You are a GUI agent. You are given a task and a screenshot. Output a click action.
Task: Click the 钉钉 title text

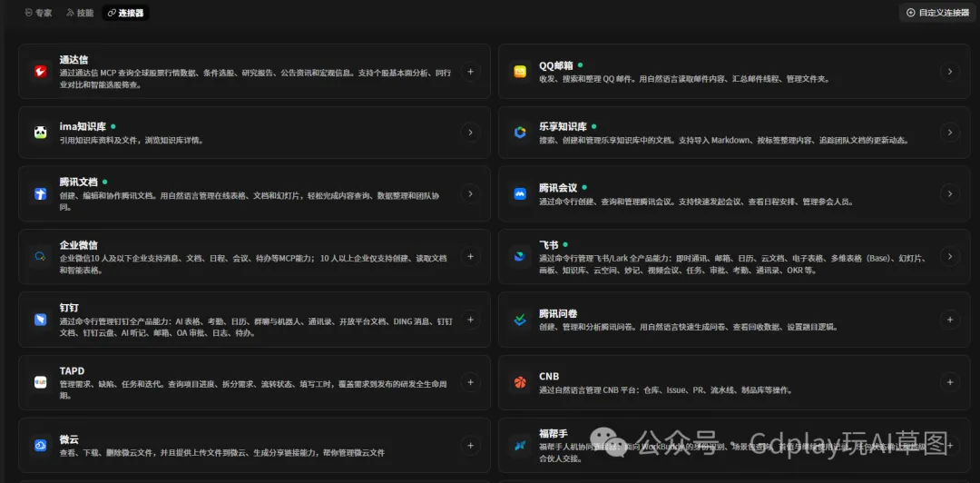[x=69, y=307]
